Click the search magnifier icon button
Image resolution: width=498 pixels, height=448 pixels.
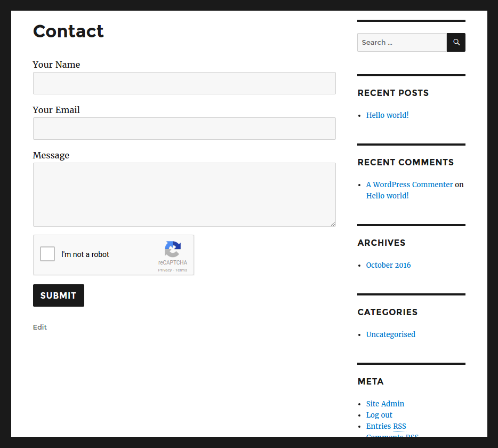456,43
